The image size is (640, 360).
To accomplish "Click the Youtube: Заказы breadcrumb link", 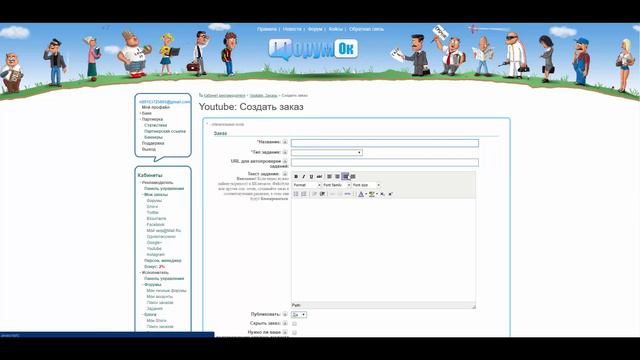I will click(x=263, y=96).
